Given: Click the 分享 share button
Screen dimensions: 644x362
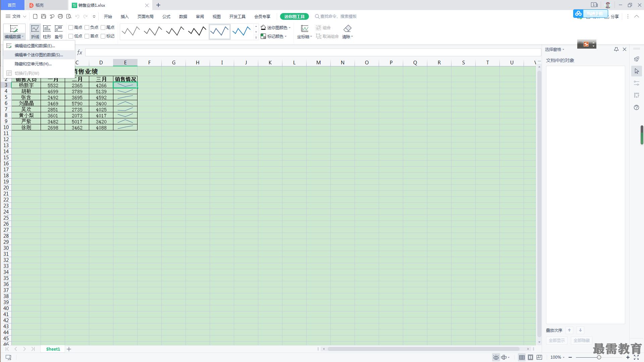Looking at the screenshot, I should coord(612,16).
